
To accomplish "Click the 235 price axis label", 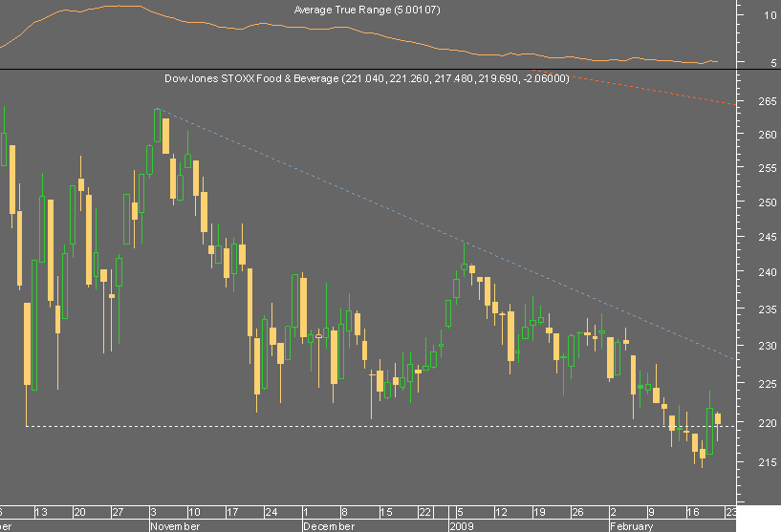I will [x=768, y=309].
